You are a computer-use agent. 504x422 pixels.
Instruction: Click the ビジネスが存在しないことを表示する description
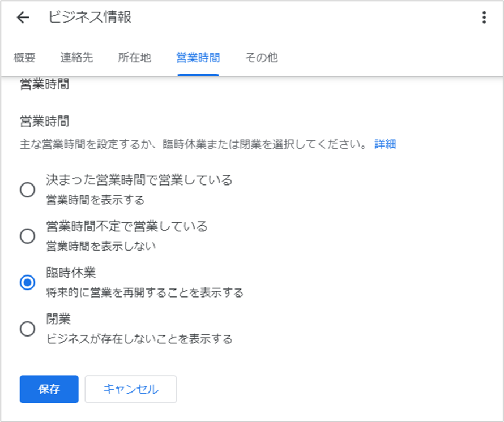(x=139, y=339)
